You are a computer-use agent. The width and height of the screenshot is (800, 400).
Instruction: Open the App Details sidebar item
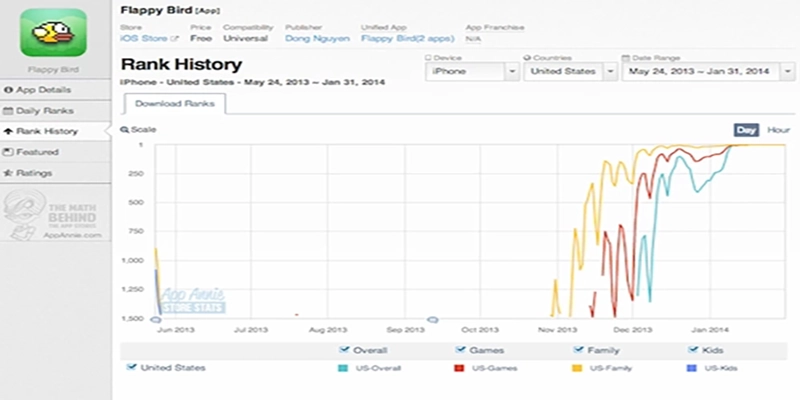point(55,90)
